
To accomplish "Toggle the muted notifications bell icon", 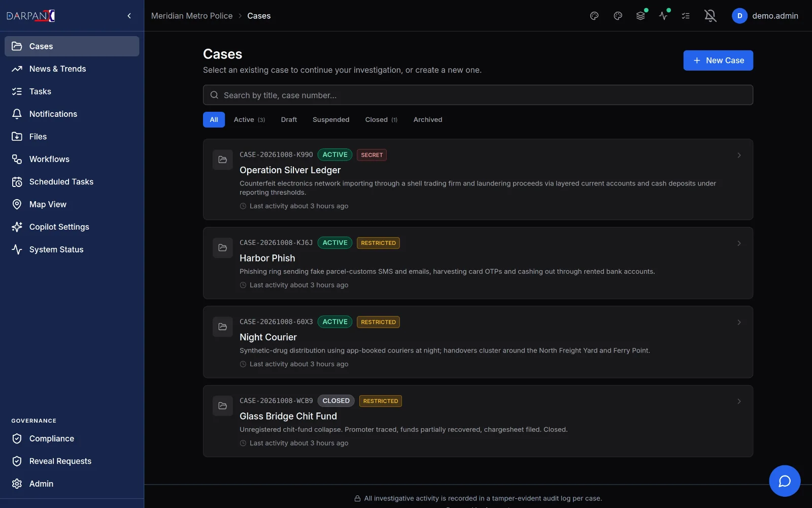I will click(710, 16).
